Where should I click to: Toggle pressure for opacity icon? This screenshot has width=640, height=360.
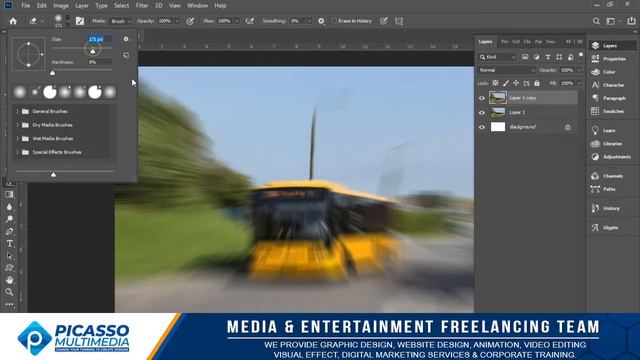[190, 21]
